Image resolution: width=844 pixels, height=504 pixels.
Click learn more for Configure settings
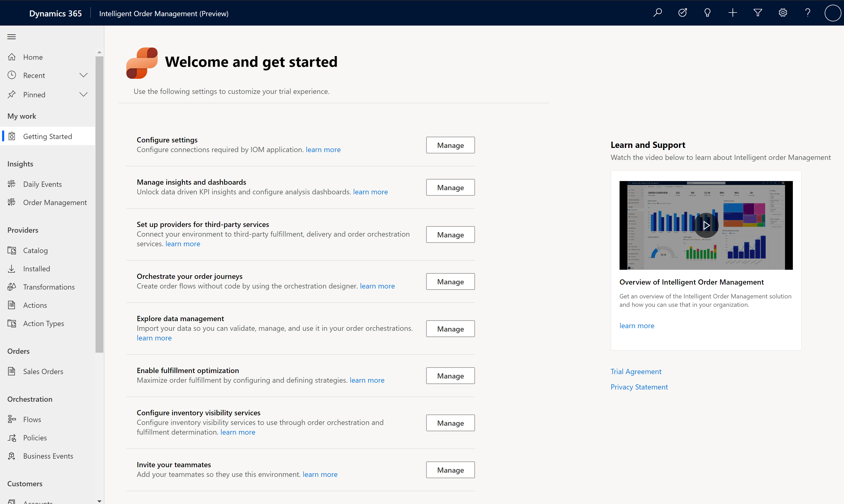[323, 149]
